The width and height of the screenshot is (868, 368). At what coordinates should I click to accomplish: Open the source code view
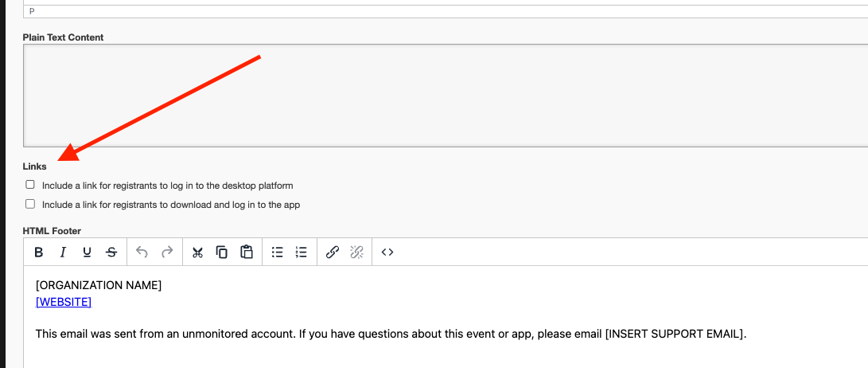coord(387,253)
